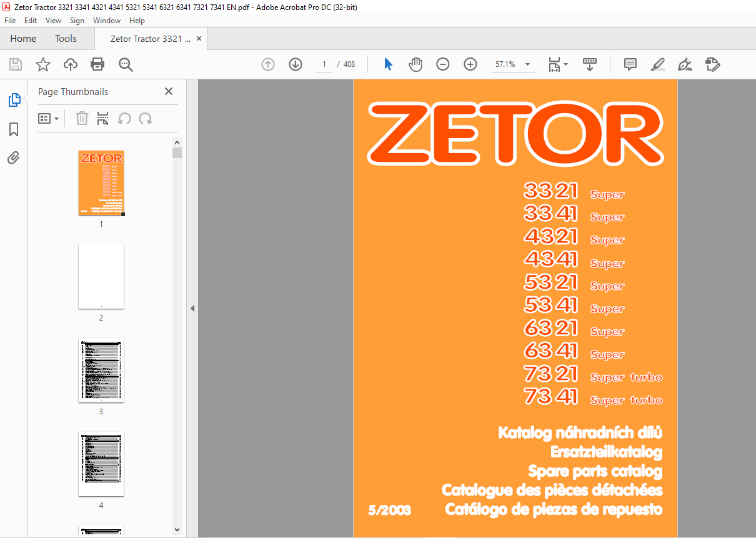Open the File menu
756x538 pixels.
click(10, 21)
